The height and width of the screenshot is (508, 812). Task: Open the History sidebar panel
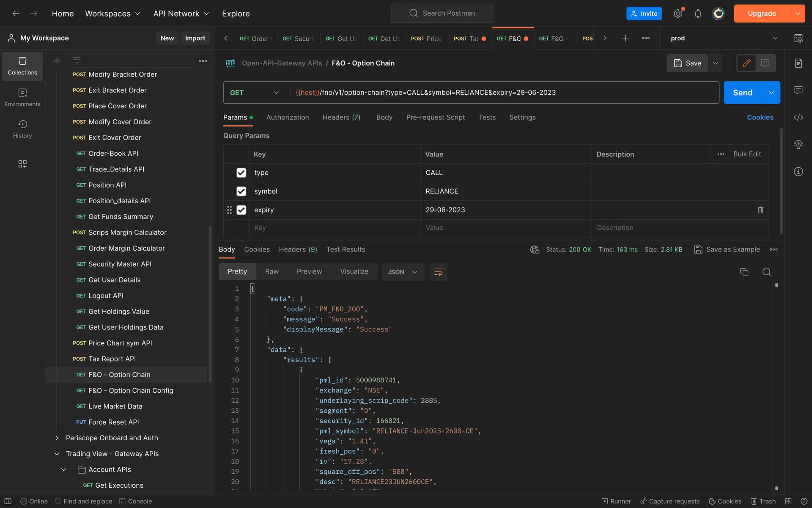[22, 129]
